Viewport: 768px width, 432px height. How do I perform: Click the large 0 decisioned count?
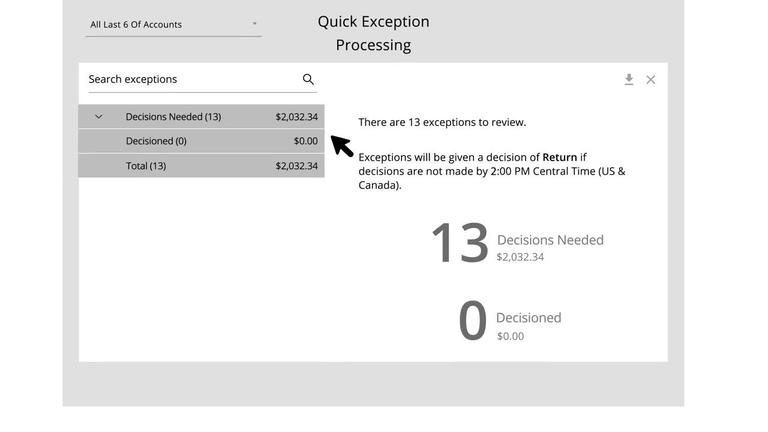473,321
